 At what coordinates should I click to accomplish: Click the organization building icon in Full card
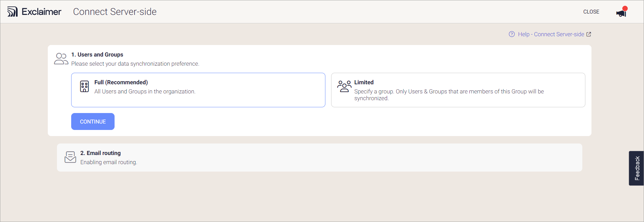(x=84, y=86)
